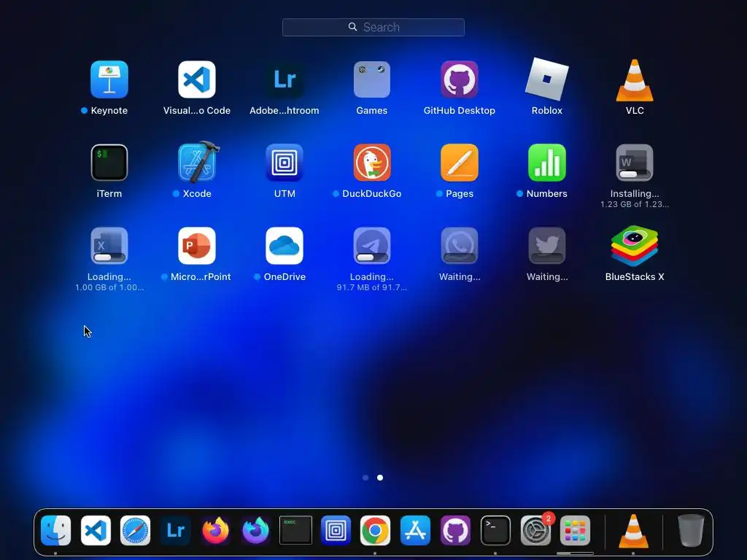This screenshot has height=560, width=747.
Task: Open VLC in the Dock
Action: (633, 531)
